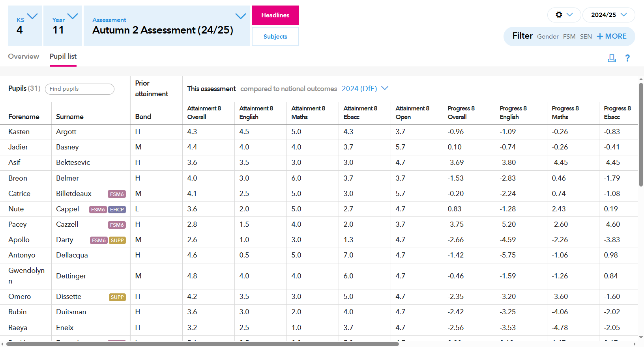Open the settings gear menu
Viewport: 644px width, 347px height.
tap(564, 15)
